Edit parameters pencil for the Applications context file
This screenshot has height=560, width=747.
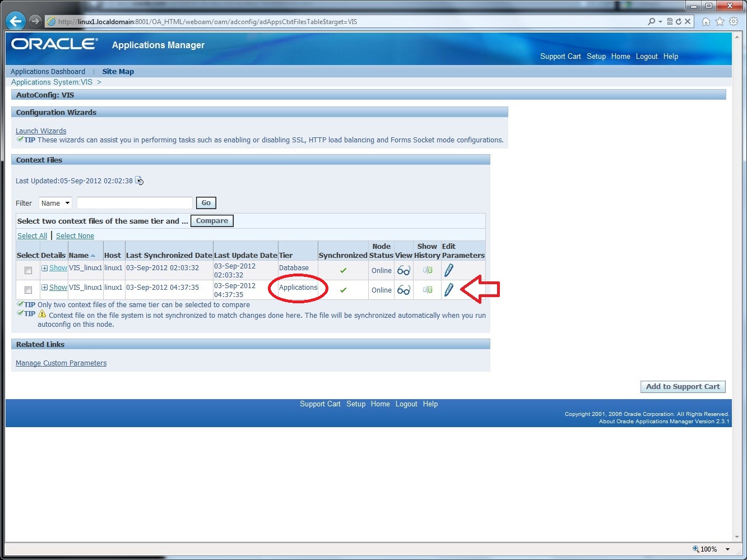click(x=448, y=290)
